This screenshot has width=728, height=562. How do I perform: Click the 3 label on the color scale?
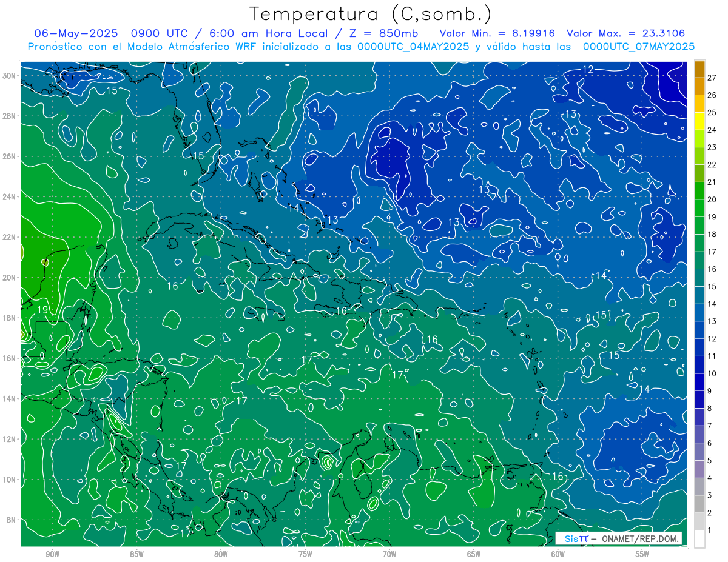pos(710,495)
